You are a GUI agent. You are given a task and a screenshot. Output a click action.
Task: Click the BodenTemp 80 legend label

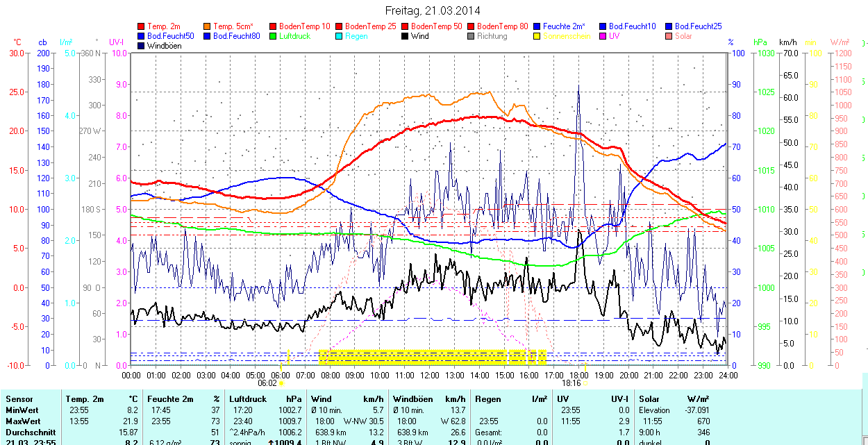pos(503,26)
